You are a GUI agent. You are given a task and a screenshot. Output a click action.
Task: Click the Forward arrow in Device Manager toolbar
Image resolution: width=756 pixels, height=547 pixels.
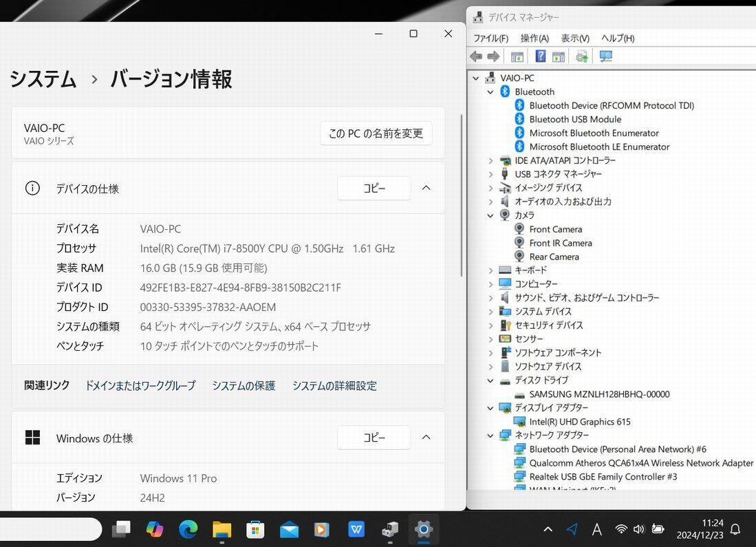(493, 56)
